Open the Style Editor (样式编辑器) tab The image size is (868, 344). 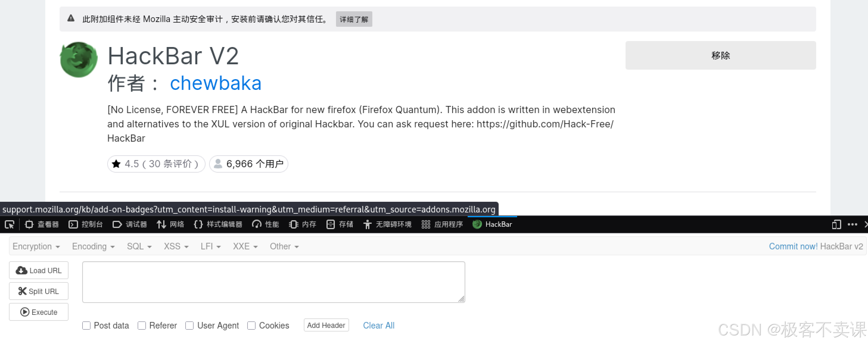click(x=218, y=224)
